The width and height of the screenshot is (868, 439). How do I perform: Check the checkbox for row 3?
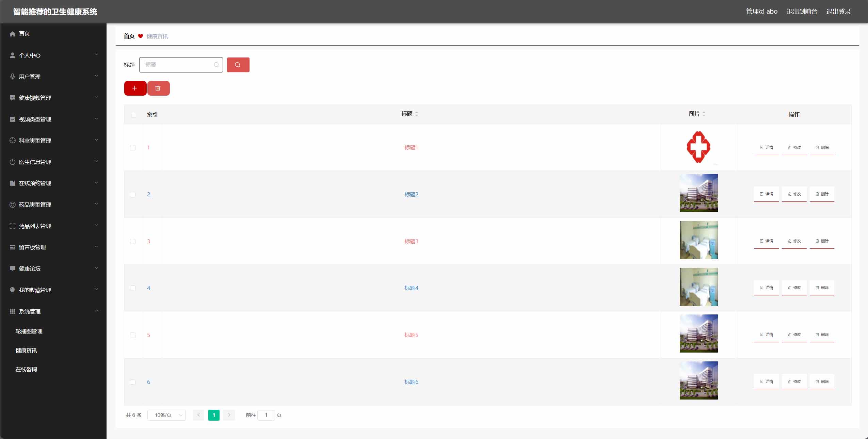133,241
